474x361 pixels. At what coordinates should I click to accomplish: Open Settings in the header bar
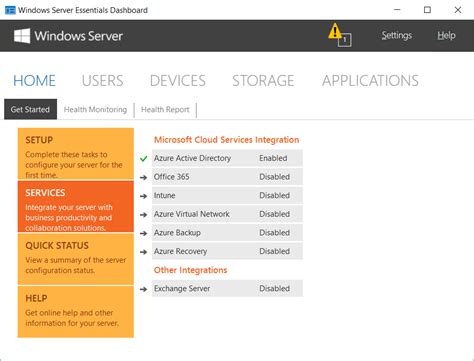click(x=397, y=35)
